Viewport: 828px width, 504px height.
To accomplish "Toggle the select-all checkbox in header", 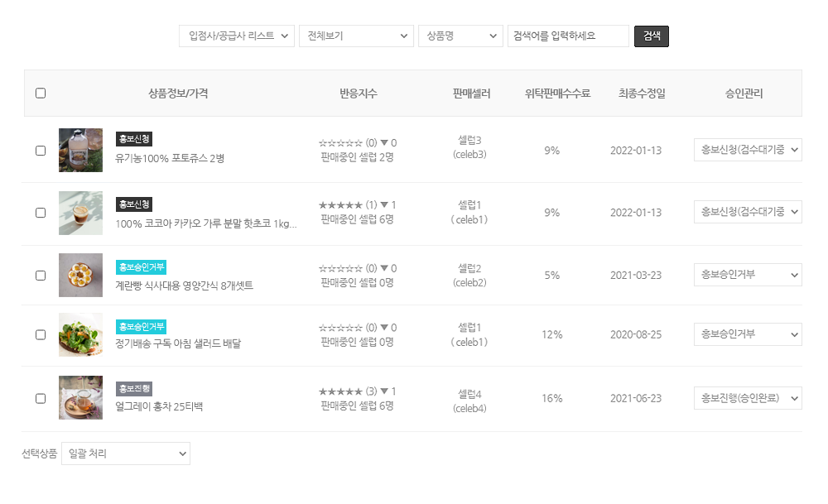I will point(41,94).
